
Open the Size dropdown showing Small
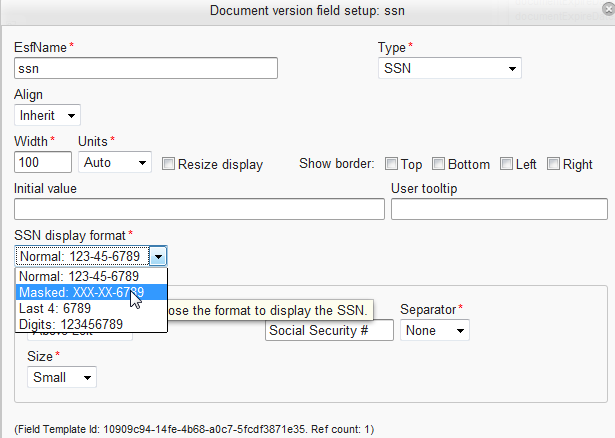coord(62,377)
